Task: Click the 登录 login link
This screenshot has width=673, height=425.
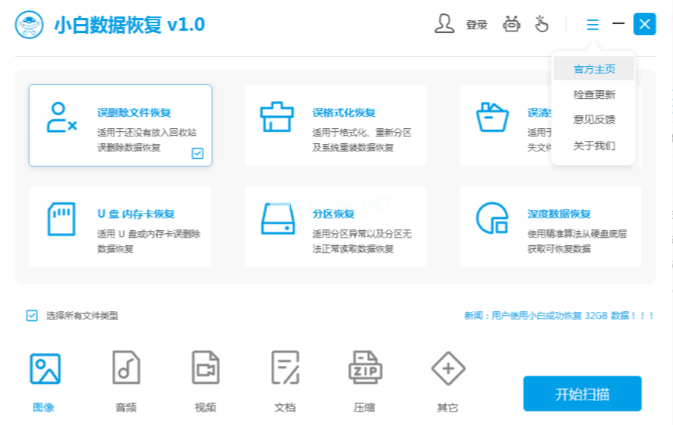Action: click(x=477, y=25)
